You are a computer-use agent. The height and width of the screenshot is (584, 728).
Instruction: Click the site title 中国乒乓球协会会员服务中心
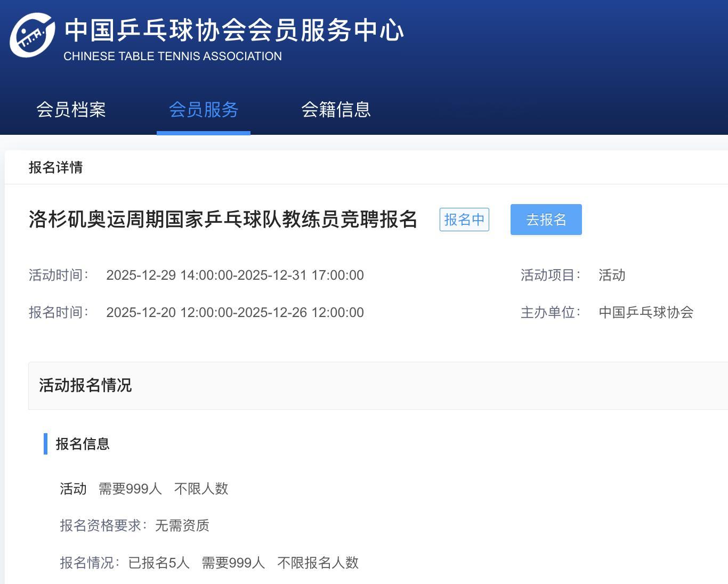pos(233,30)
